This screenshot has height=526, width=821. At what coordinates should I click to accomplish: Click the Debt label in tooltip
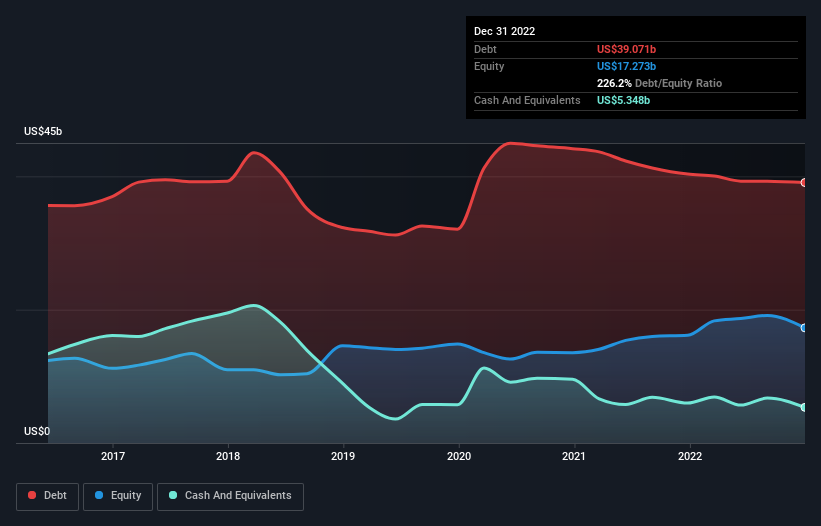[x=485, y=49]
